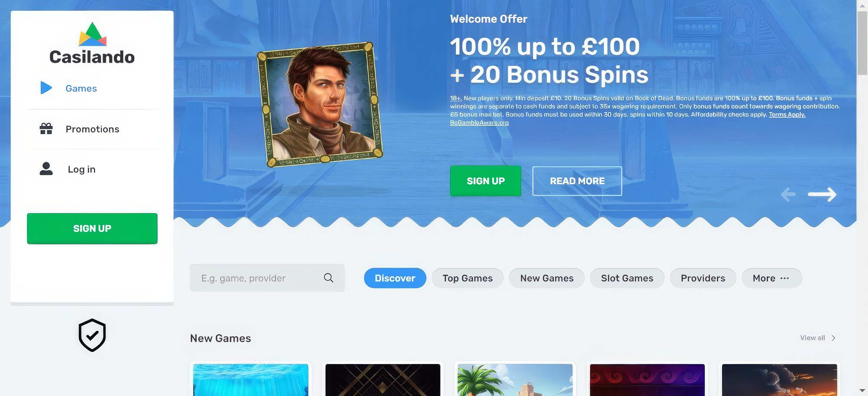Go to previous banner slide arrow
The image size is (868, 396).
coord(788,194)
